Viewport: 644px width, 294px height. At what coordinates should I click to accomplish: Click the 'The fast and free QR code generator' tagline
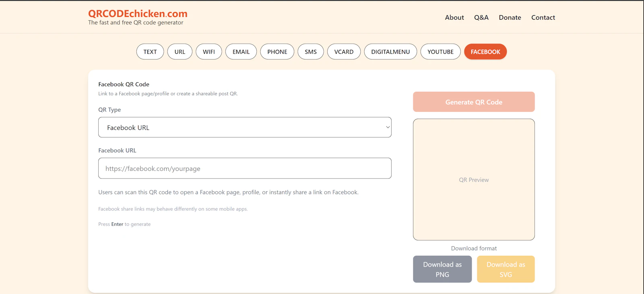point(136,23)
